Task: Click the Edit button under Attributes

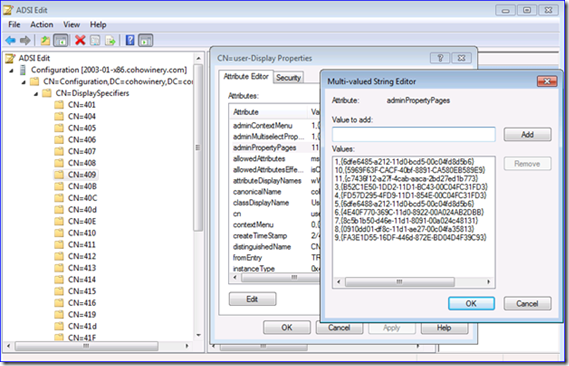Action: (252, 299)
